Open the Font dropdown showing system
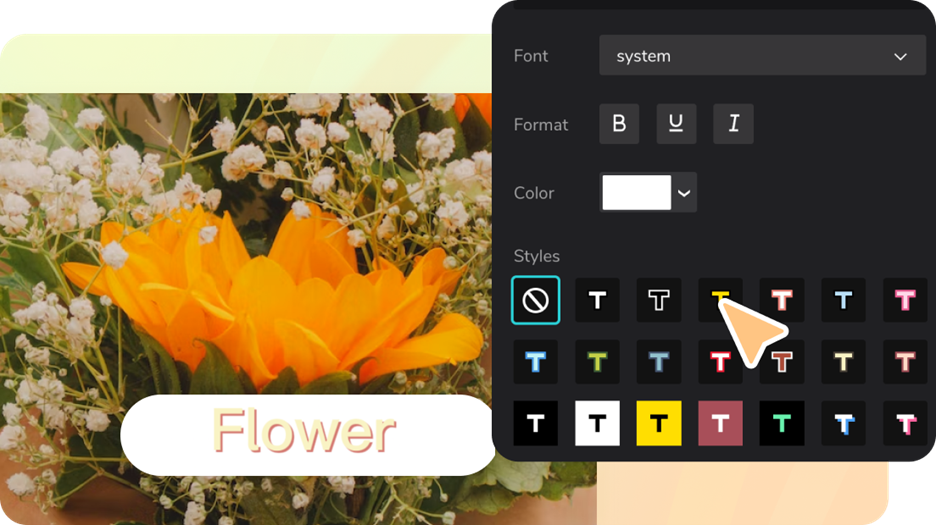The image size is (936, 525). pyautogui.click(x=762, y=56)
